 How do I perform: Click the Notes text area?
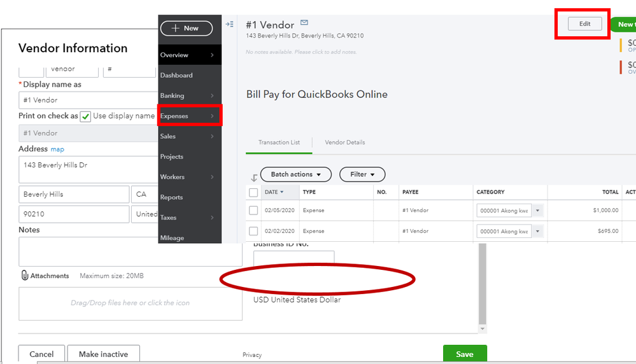pos(131,251)
